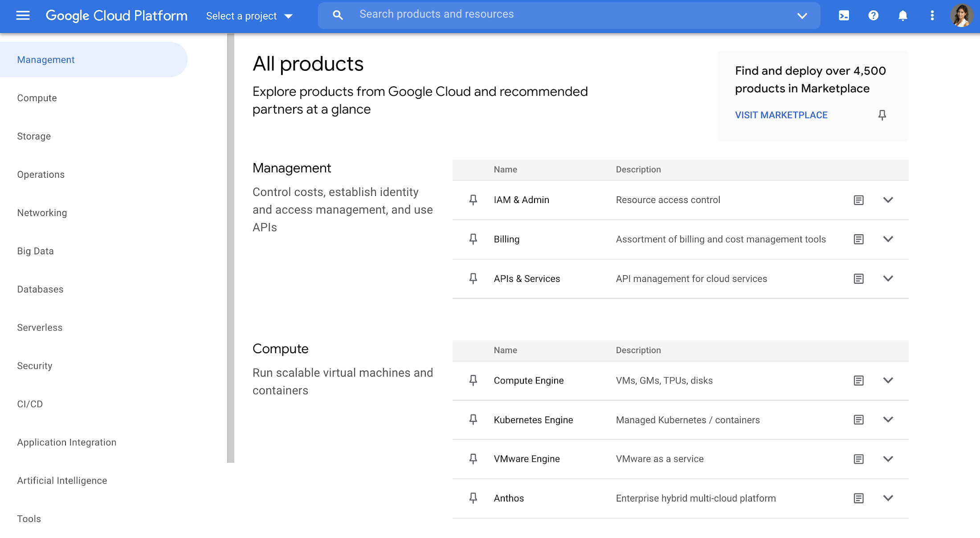
Task: Select the Compute category in sidebar
Action: point(37,98)
